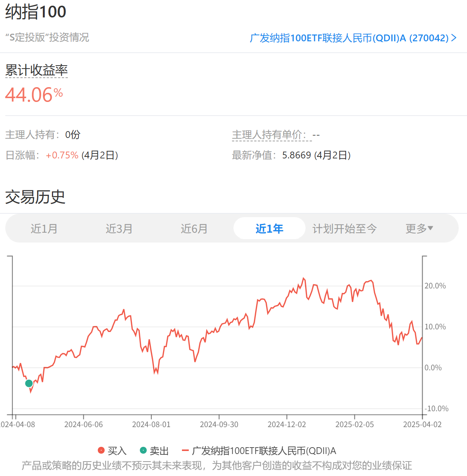Select the 近1年 tab
The image size is (467, 476).
click(269, 229)
